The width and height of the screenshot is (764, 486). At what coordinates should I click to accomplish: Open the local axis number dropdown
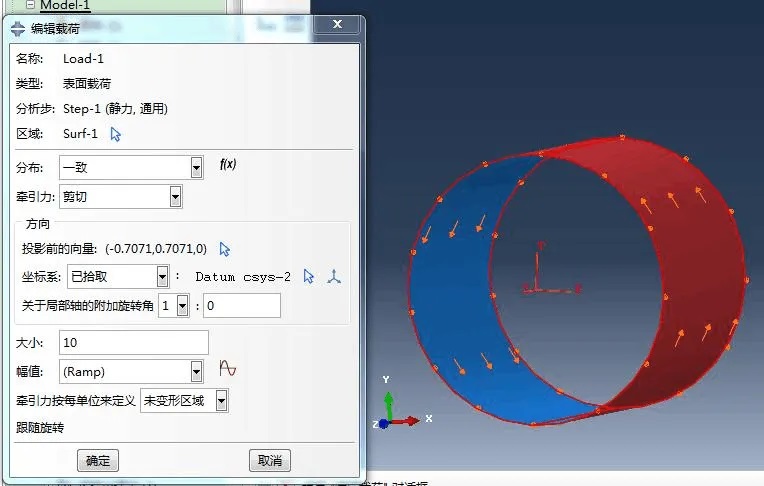pyautogui.click(x=182, y=305)
